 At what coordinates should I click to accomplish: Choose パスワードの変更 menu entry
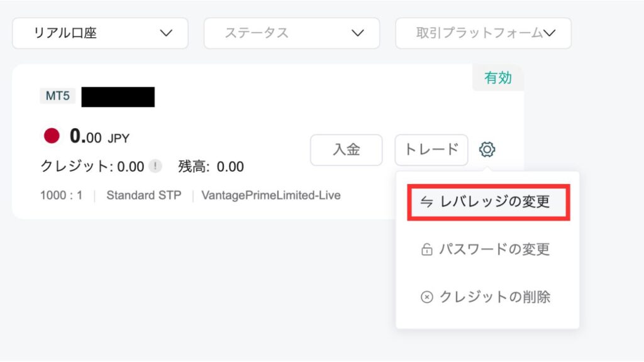pyautogui.click(x=487, y=249)
